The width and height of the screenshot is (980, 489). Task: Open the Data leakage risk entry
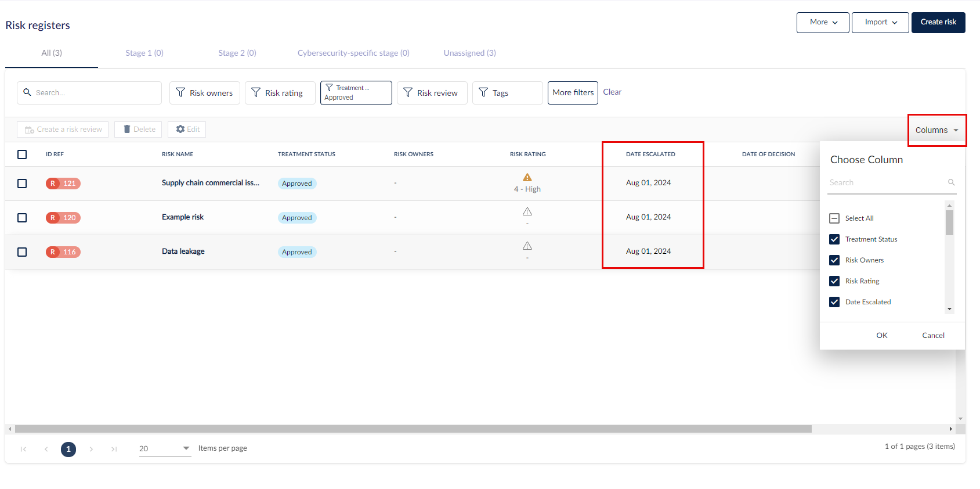183,251
